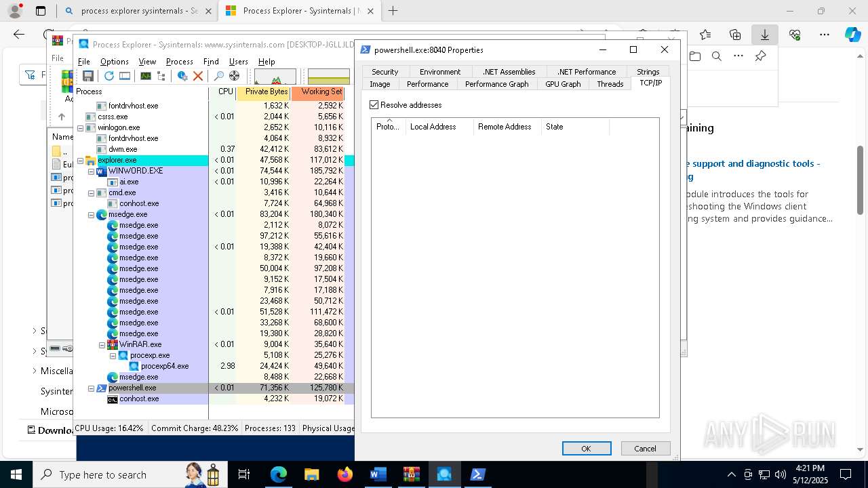Click the Firefox taskbar icon

click(x=344, y=474)
